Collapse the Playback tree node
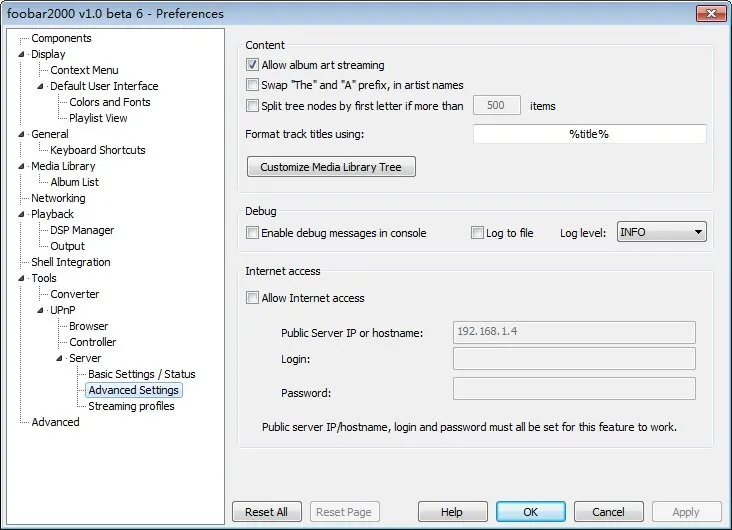Screen dimensions: 732x530 click(21, 214)
